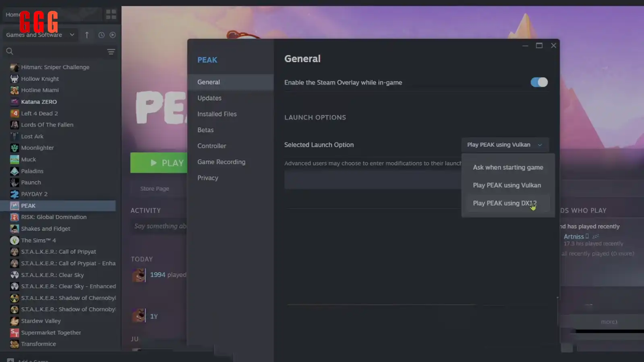Click the Lost Ark game icon
This screenshot has height=362, width=644.
14,137
